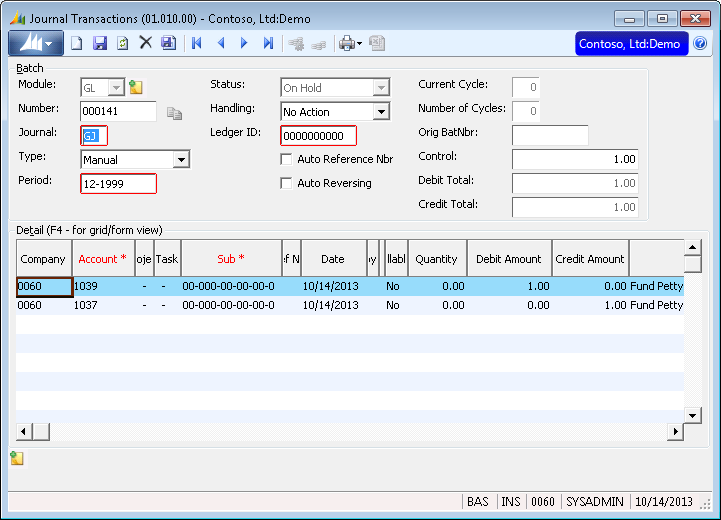Select the account cell 1039

(103, 286)
